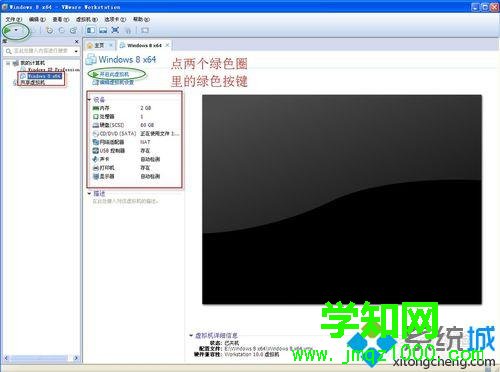Click the 编辑虚拟机设置 link
This screenshot has height=372, width=500.
(116, 82)
